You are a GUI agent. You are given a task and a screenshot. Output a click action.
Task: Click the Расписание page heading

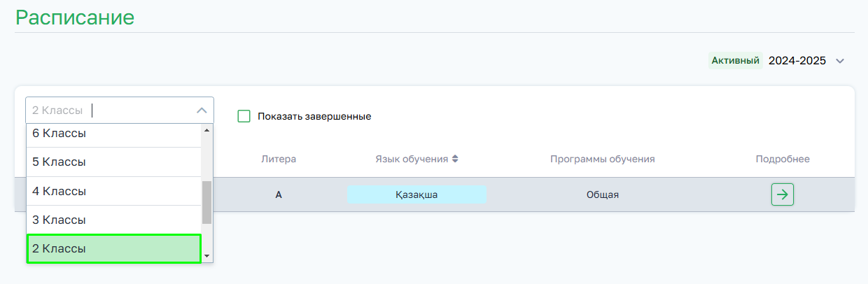click(74, 17)
